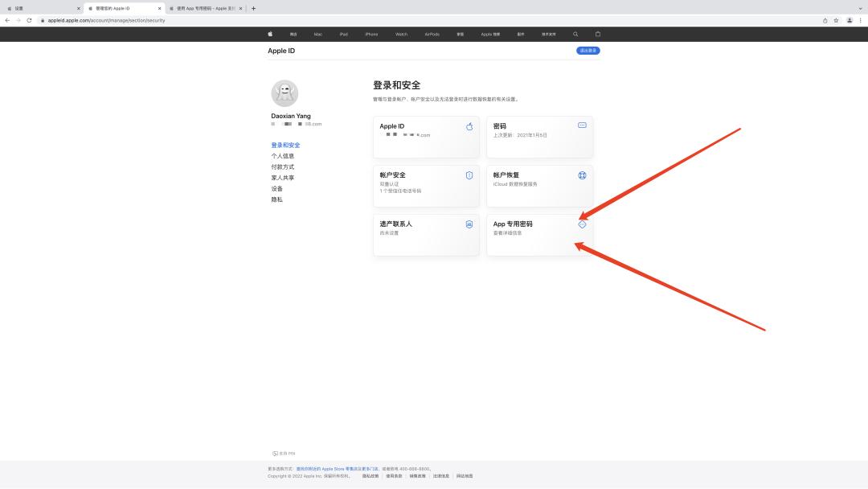Click the ellipsis icon on the App 专用密码 card
This screenshot has width=868, height=489.
click(x=582, y=224)
